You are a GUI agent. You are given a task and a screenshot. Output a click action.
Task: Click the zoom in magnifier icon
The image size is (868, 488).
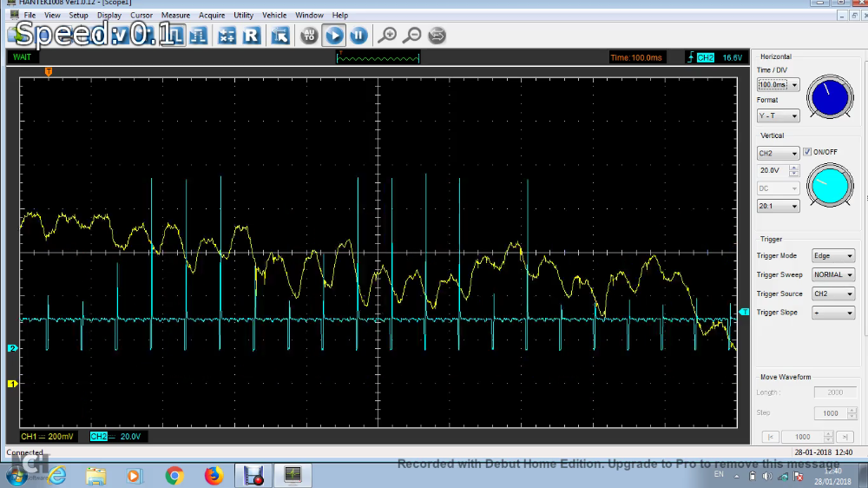tap(387, 36)
